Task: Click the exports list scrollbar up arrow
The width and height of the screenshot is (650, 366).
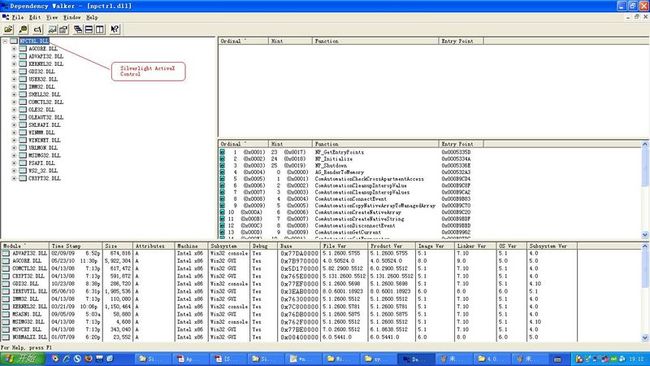Action: [x=645, y=144]
